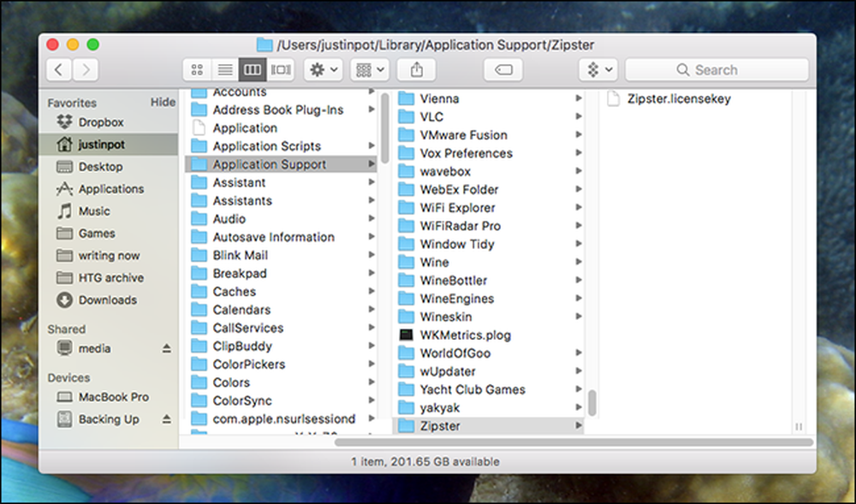Expand the Caches folder arrow

[372, 291]
